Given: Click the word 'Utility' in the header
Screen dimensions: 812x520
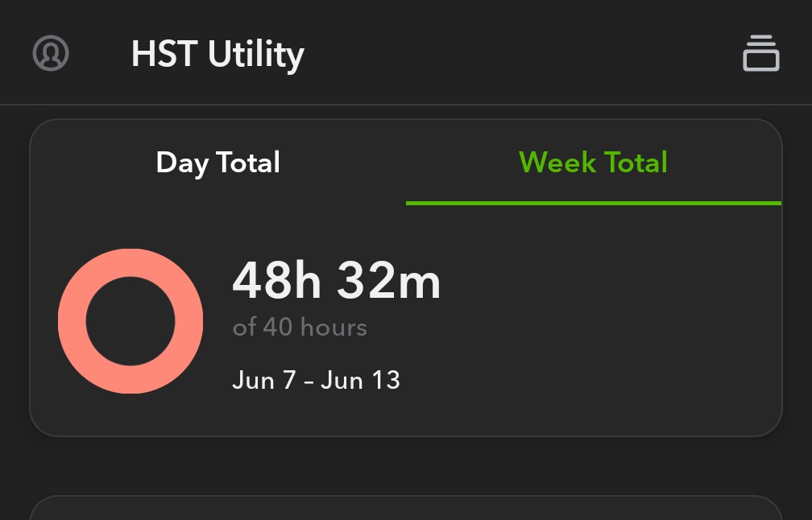Looking at the screenshot, I should [x=256, y=54].
